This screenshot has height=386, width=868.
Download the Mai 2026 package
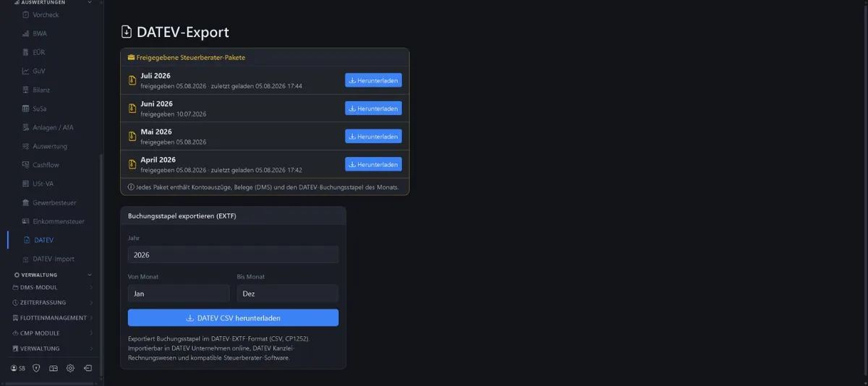[x=373, y=136]
